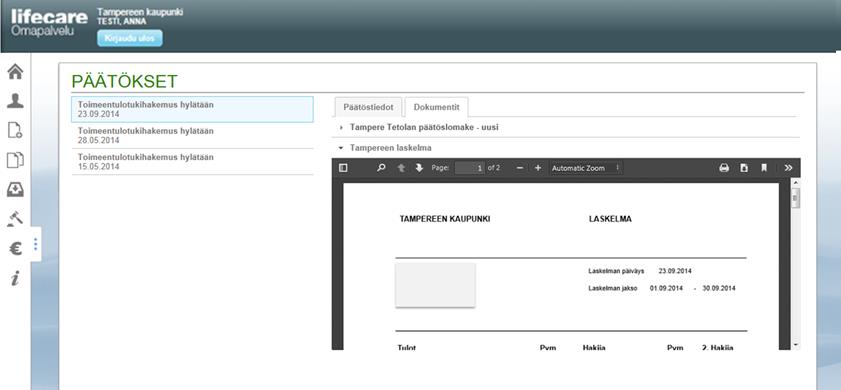Open the PDF search magnifier
The width and height of the screenshot is (841, 390).
coord(381,168)
